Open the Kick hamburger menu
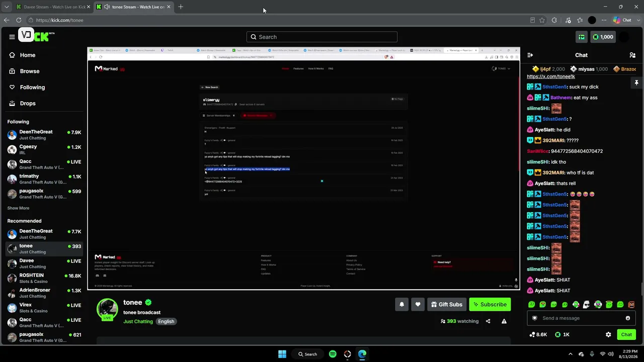Image resolution: width=644 pixels, height=362 pixels. [x=12, y=37]
